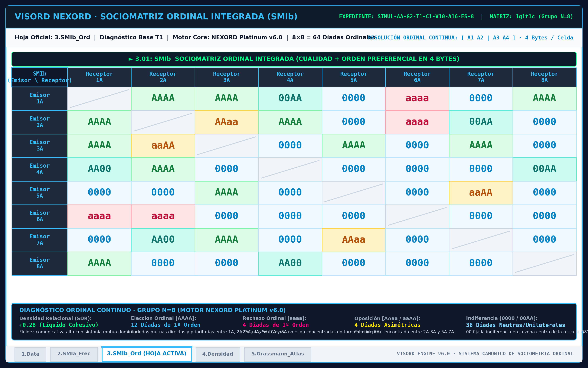This screenshot has height=368, width=588.
Task: Click the SMIb (Emisor \ Receptor) corner header
Action: pyautogui.click(x=40, y=77)
